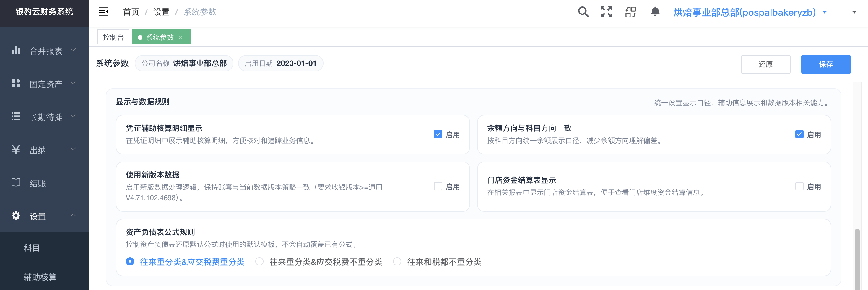Click the 启用日期 2023-01-01 tag
The image size is (868, 290).
point(280,63)
